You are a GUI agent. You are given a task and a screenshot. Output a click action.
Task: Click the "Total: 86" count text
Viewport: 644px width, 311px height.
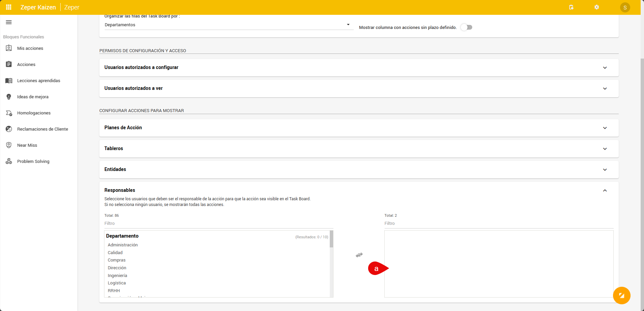click(111, 215)
